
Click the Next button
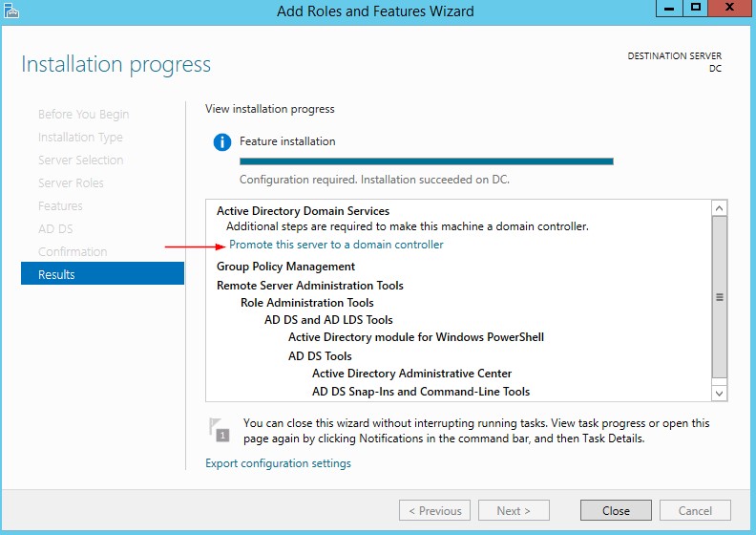[514, 510]
